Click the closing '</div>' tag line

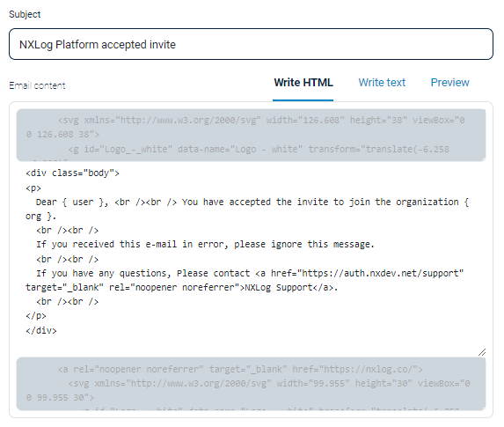[x=41, y=330]
